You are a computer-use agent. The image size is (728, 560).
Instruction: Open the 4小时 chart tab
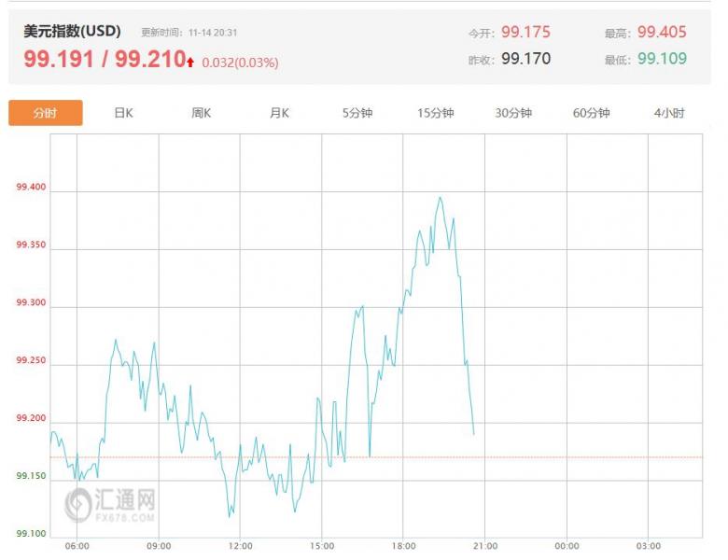(669, 113)
